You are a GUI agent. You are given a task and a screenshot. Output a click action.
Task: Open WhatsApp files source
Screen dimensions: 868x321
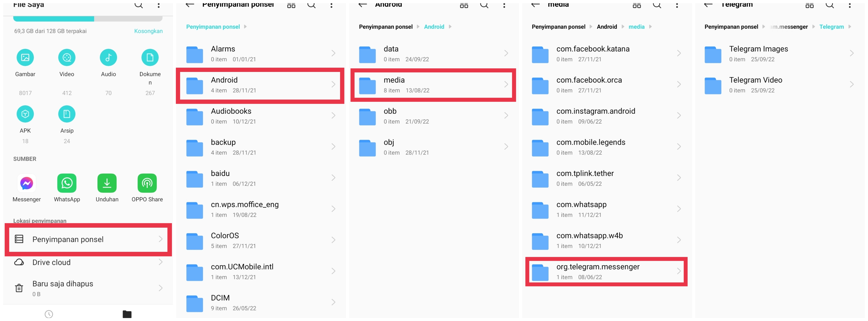(66, 187)
